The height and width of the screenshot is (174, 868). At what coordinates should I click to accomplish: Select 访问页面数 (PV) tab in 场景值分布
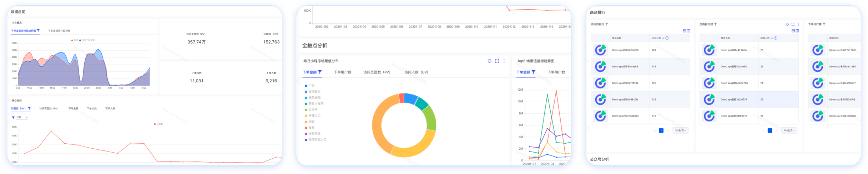click(377, 72)
